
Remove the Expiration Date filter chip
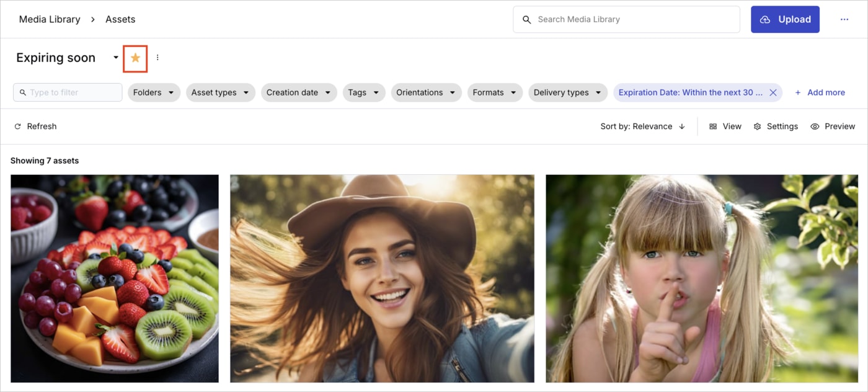773,92
